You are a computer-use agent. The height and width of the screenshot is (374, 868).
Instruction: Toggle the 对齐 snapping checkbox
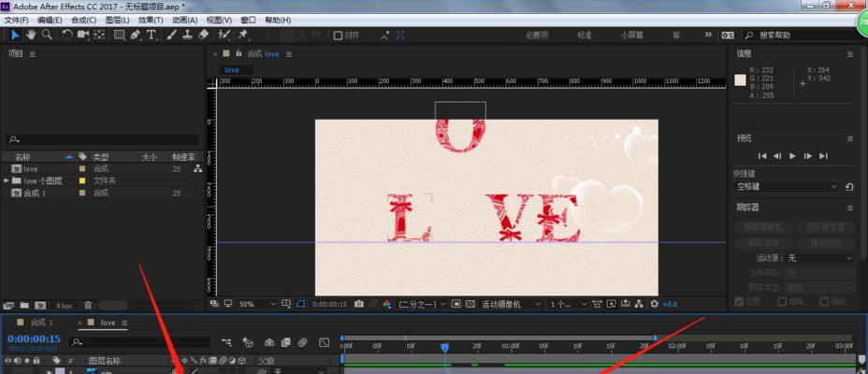[x=338, y=36]
